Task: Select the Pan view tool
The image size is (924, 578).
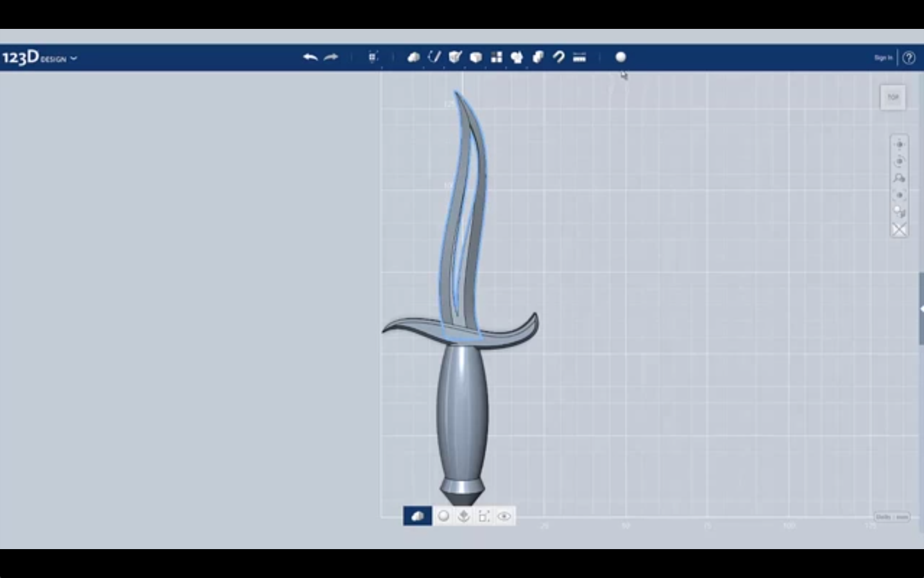Action: (x=899, y=144)
